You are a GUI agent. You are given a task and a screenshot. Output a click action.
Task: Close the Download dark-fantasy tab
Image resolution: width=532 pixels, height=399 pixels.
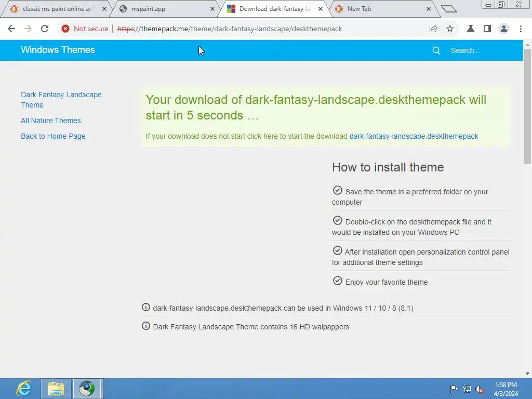point(321,9)
